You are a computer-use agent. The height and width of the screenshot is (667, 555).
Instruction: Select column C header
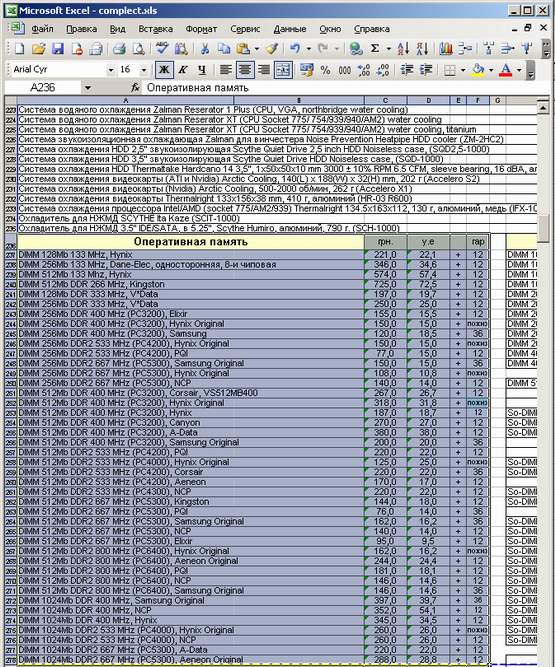coord(385,100)
